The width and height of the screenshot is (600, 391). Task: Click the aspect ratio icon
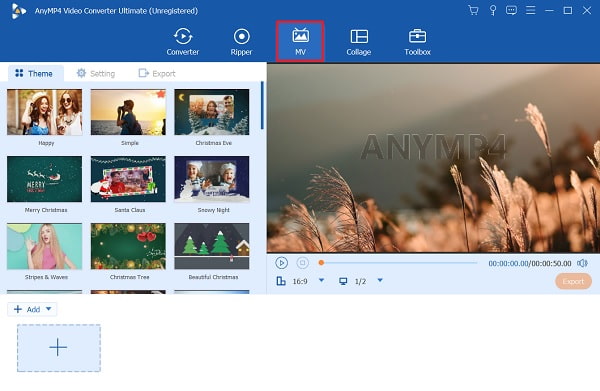(281, 281)
